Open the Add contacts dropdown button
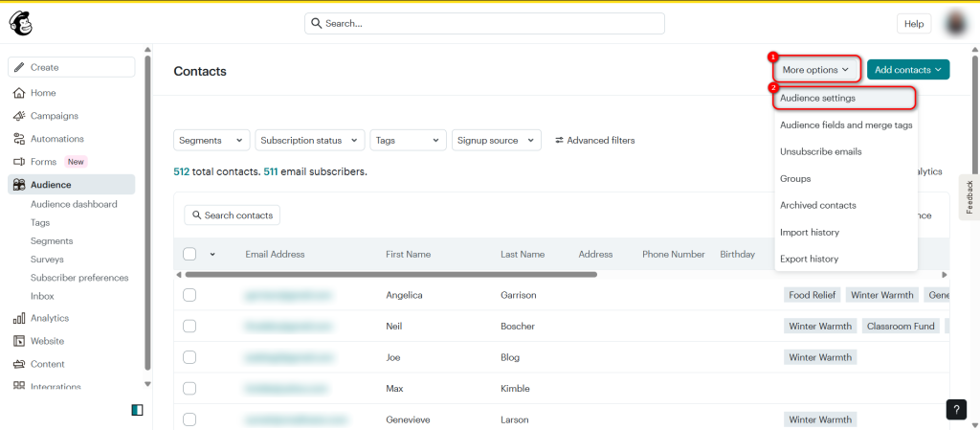The image size is (980, 430). tap(907, 70)
